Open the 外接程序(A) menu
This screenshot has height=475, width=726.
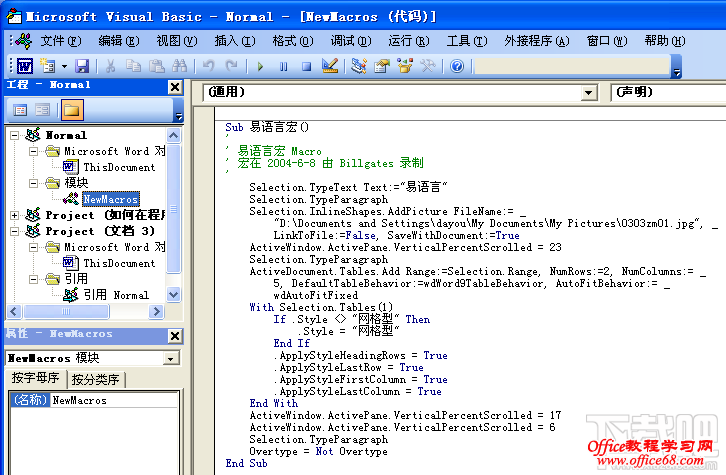537,41
